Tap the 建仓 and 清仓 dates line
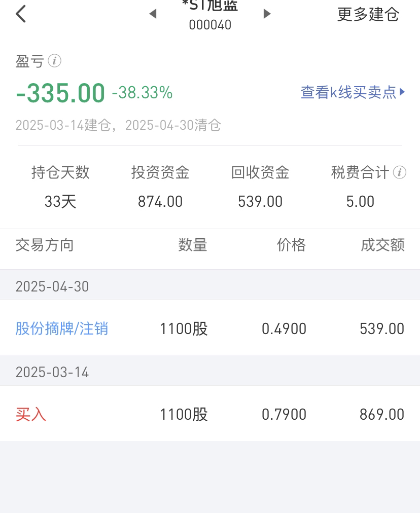This screenshot has height=513, width=420. pos(118,125)
